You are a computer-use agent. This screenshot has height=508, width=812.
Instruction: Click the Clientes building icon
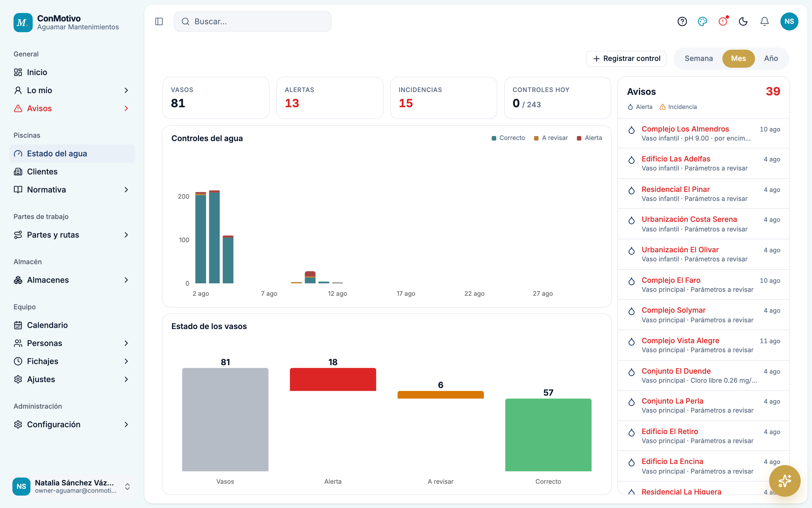(x=18, y=172)
